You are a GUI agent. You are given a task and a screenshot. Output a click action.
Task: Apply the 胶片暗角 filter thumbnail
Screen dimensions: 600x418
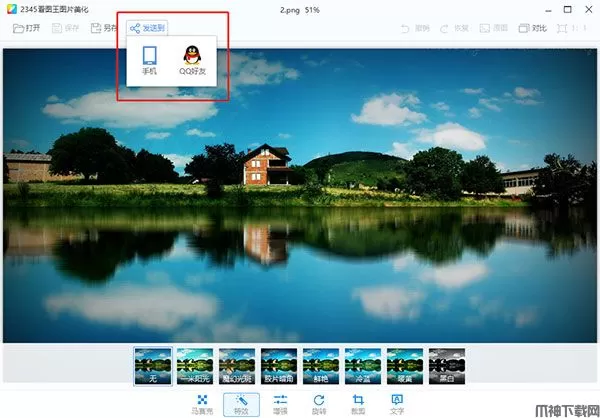point(278,367)
